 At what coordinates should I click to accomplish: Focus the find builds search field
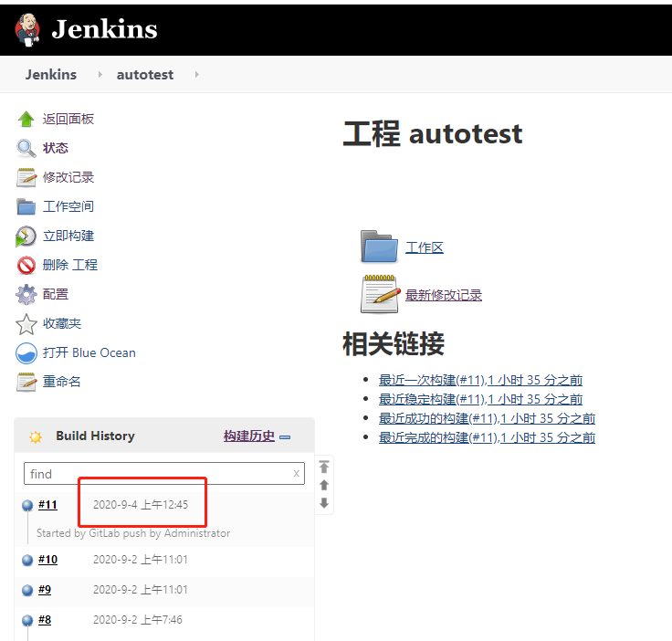164,474
